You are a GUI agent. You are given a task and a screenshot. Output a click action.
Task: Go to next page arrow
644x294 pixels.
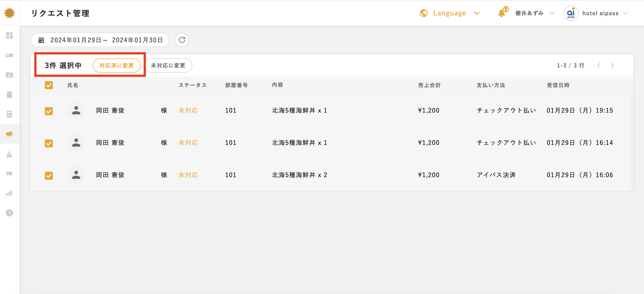point(612,65)
